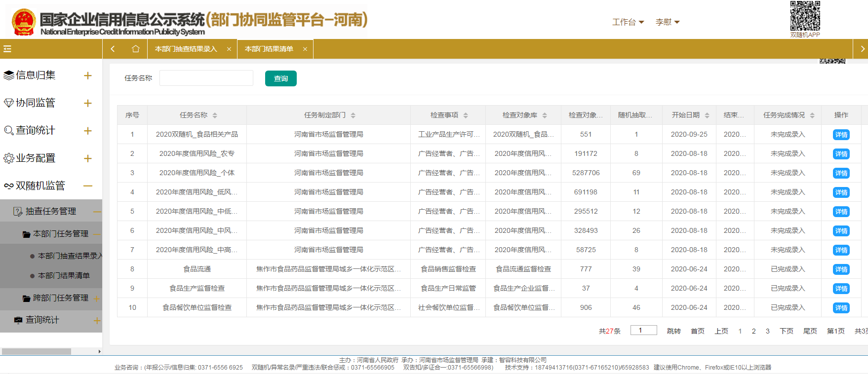Click 详情 for 2020年度信用风险_个体 row

841,173
